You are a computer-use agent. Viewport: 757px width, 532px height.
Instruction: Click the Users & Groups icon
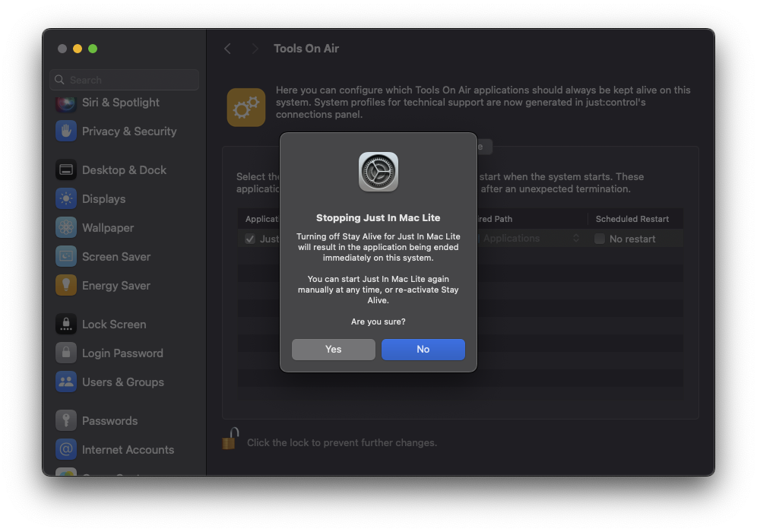click(x=66, y=382)
